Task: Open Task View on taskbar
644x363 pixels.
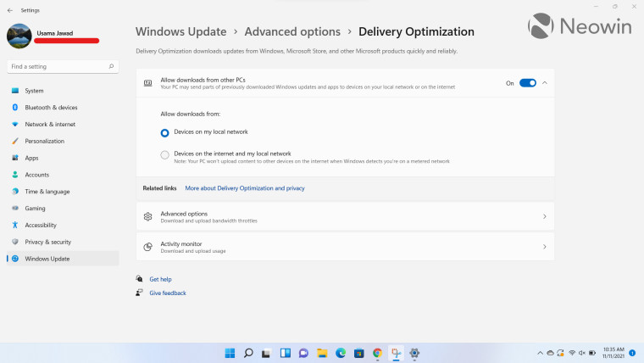Action: pos(266,353)
